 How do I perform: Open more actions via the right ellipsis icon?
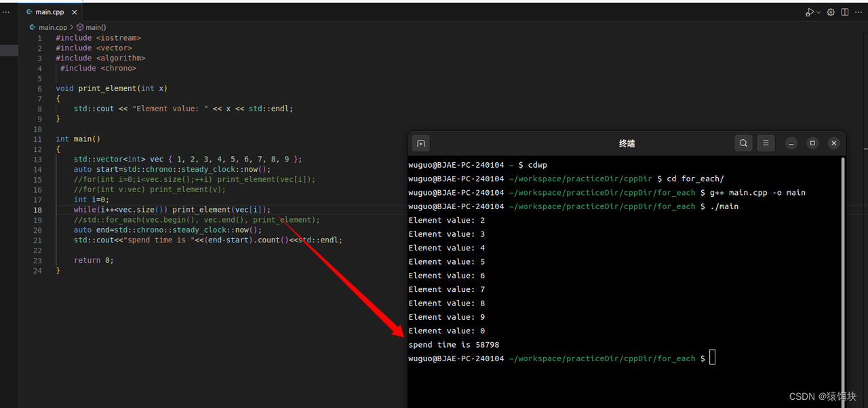tap(858, 12)
